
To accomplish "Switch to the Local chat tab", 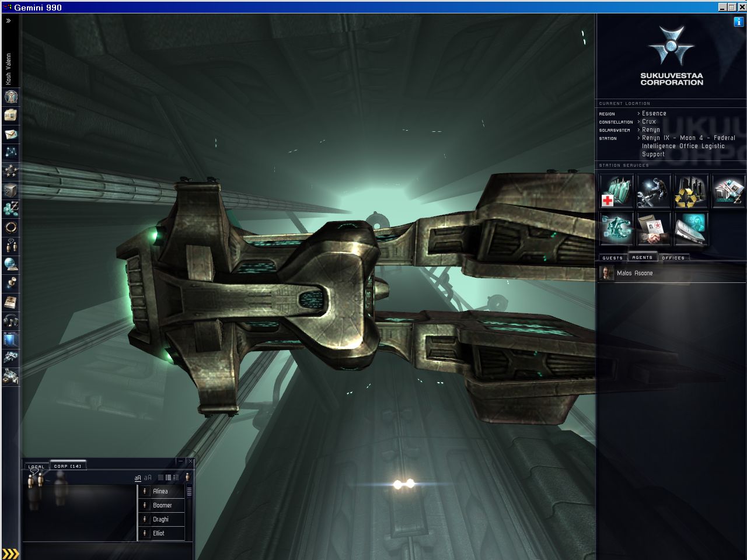I will 36,466.
